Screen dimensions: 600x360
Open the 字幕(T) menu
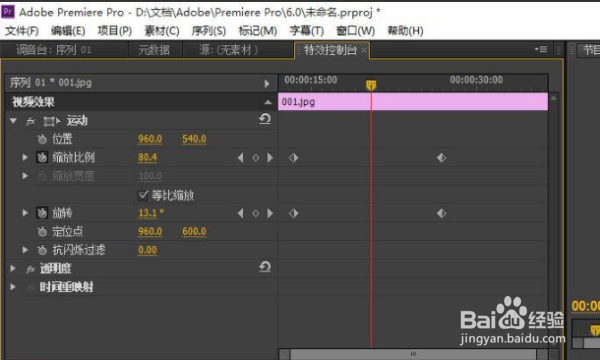click(x=307, y=31)
